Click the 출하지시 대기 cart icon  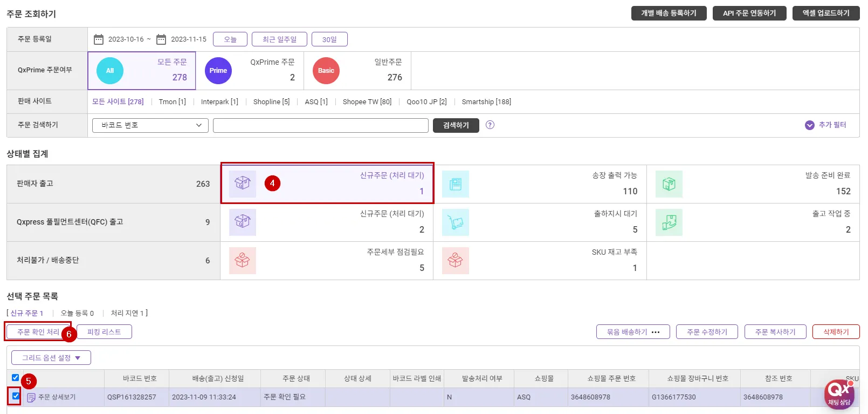[x=456, y=222]
